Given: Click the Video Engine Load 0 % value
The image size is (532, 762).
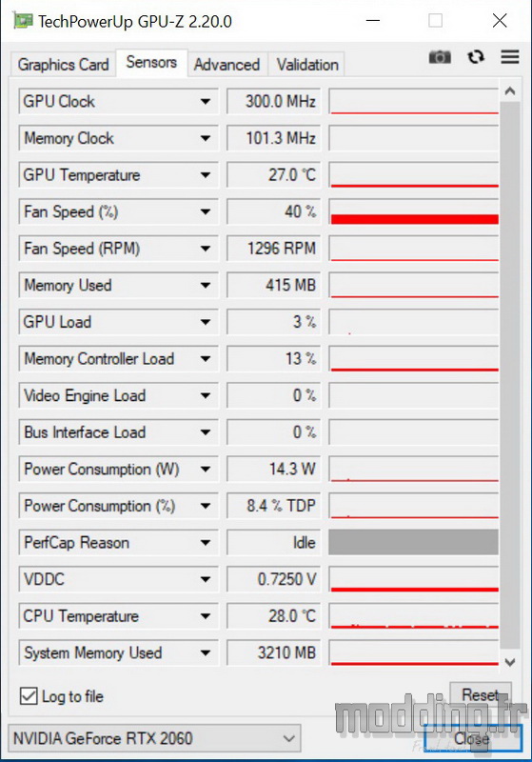Looking at the screenshot, I should [x=274, y=395].
